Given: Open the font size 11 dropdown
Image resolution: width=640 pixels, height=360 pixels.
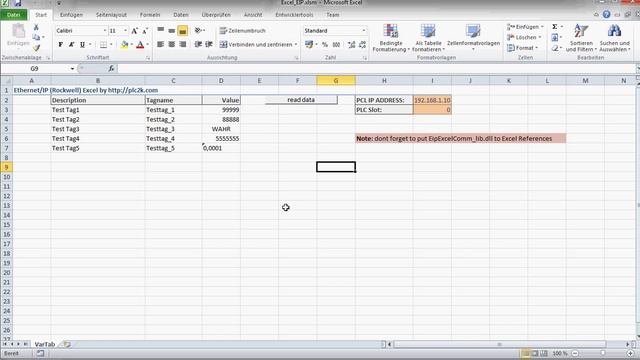Looking at the screenshot, I should click(x=125, y=31).
